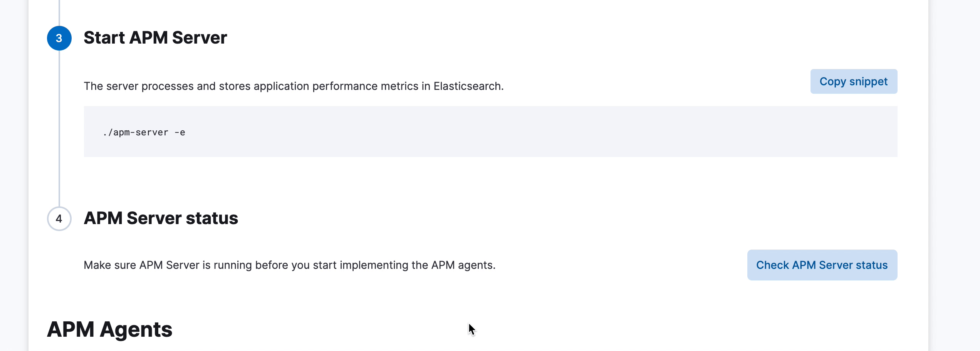Click the APM agents instruction text
The width and height of the screenshot is (980, 351).
coord(290,265)
